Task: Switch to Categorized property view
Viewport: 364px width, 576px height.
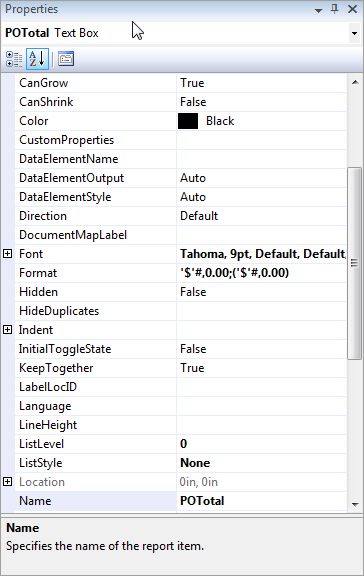Action: click(x=14, y=59)
